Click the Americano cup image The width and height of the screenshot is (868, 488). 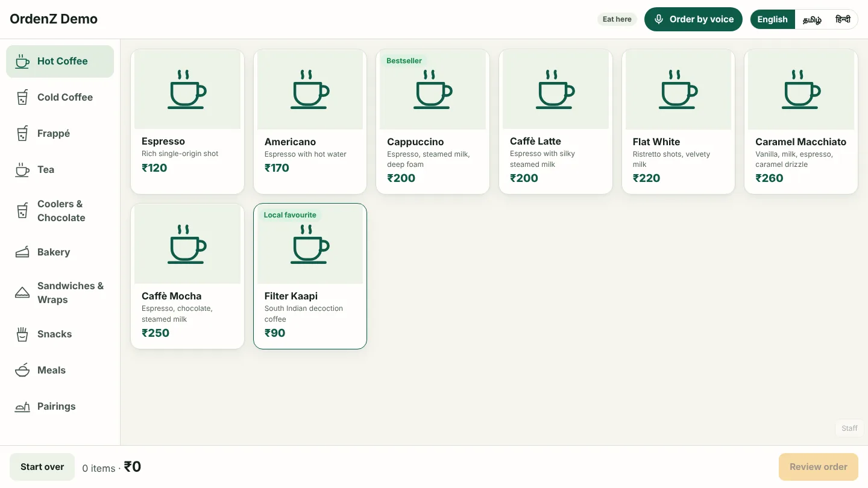pyautogui.click(x=310, y=89)
